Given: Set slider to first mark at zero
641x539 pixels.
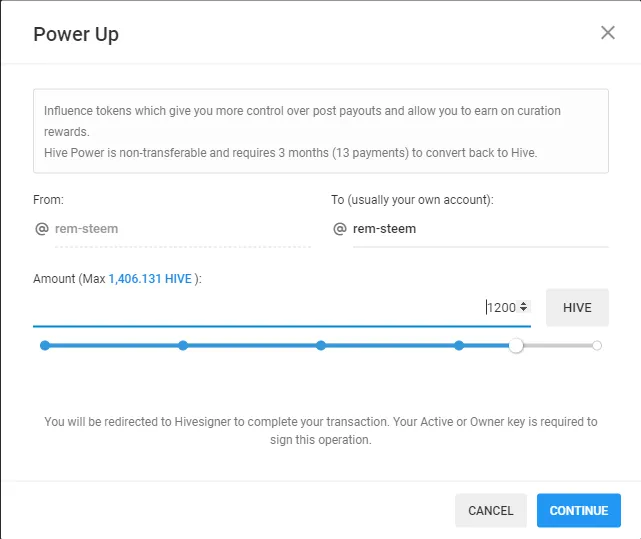Looking at the screenshot, I should 45,346.
